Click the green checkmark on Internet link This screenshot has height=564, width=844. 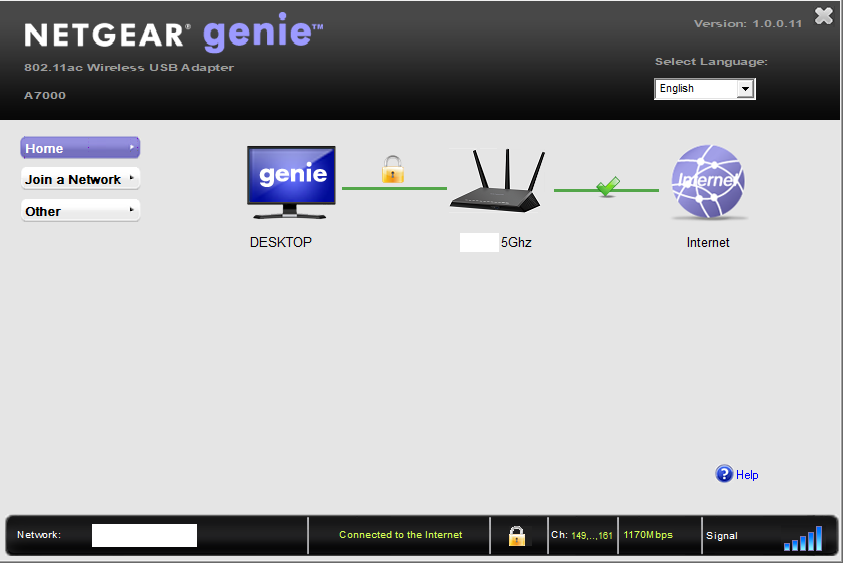608,186
